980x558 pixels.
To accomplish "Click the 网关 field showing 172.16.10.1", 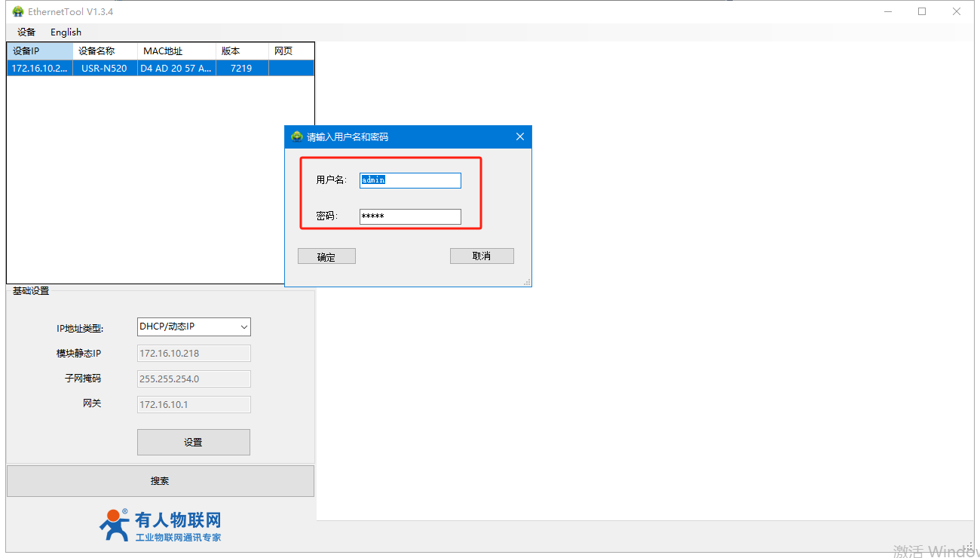I will point(194,405).
